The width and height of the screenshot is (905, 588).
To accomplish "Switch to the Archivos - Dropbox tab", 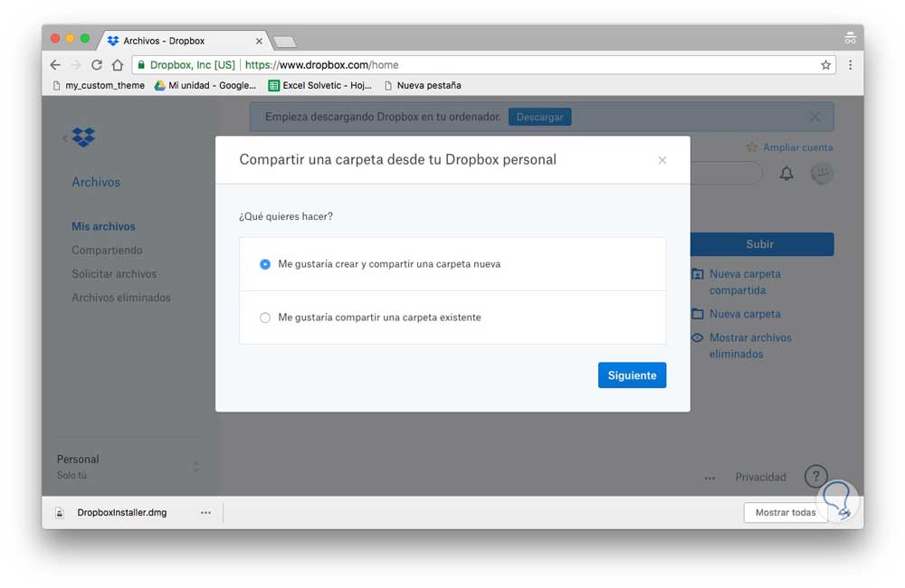I will pyautogui.click(x=184, y=41).
